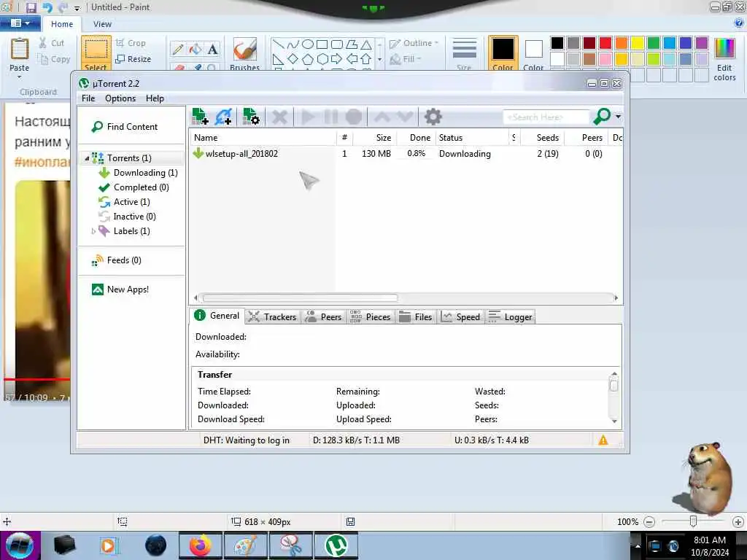Select Paint Text tool A icon
The height and width of the screenshot is (560, 747).
tap(212, 49)
